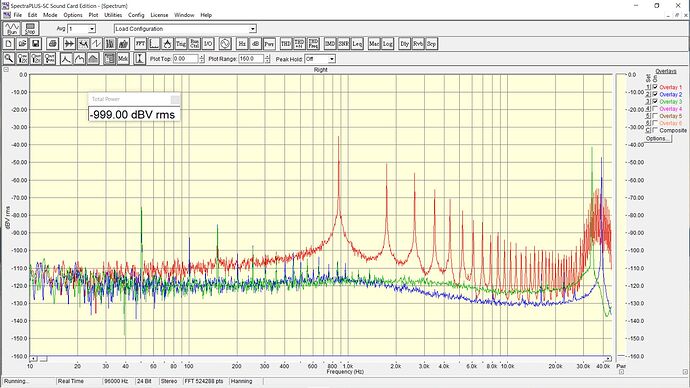Image resolution: width=690 pixels, height=388 pixels.
Task: Enable the Composite overlay checkbox
Action: click(x=655, y=130)
